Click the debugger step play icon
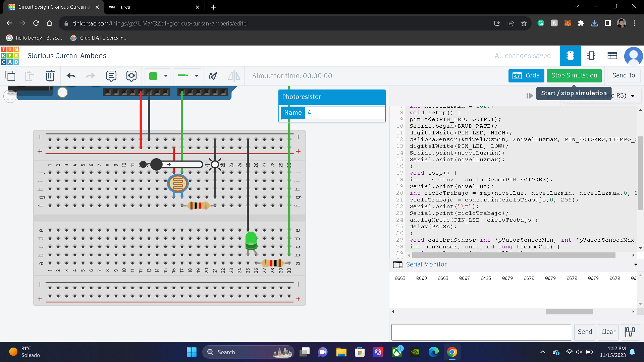The height and width of the screenshot is (362, 644). point(530,96)
